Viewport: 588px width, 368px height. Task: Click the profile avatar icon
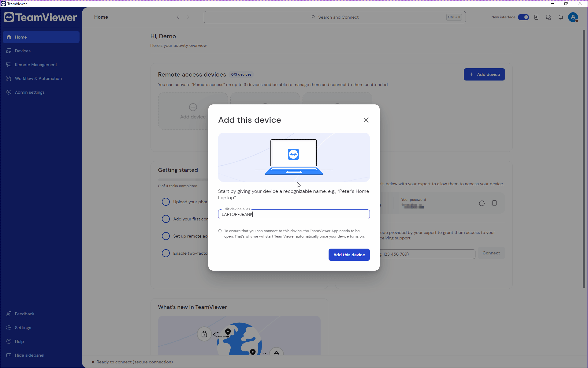click(x=573, y=17)
